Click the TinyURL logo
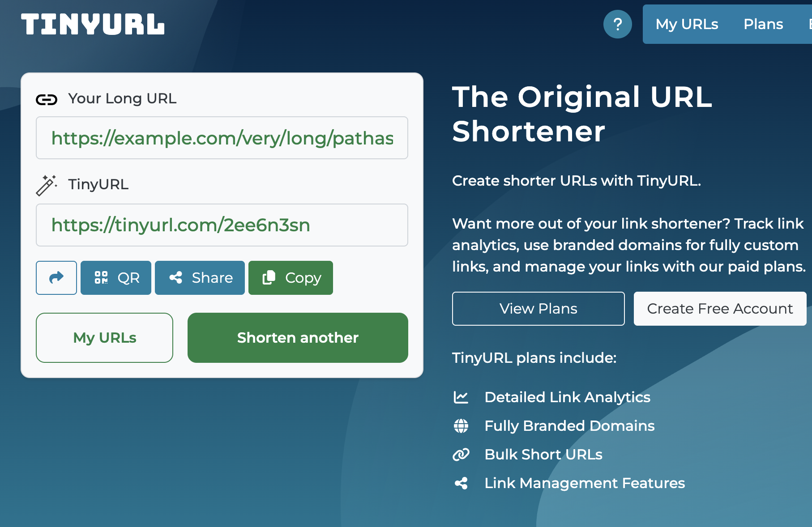The width and height of the screenshot is (812, 527). pyautogui.click(x=93, y=24)
